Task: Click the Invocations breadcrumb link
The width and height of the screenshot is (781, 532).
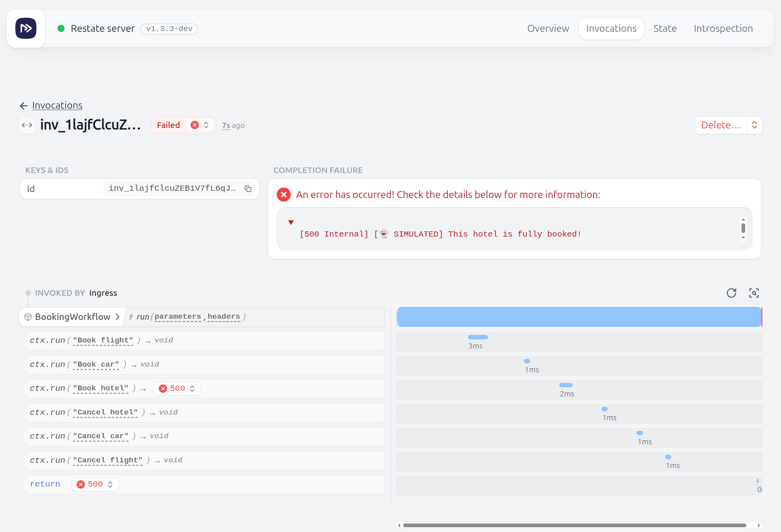Action: 57,105
